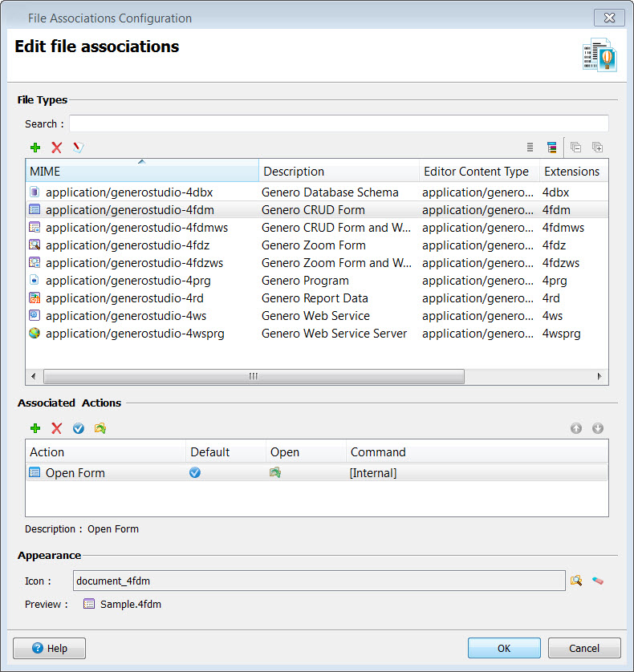Image resolution: width=634 pixels, height=672 pixels.
Task: Click the 4rd report data file icon
Action: click(x=35, y=298)
